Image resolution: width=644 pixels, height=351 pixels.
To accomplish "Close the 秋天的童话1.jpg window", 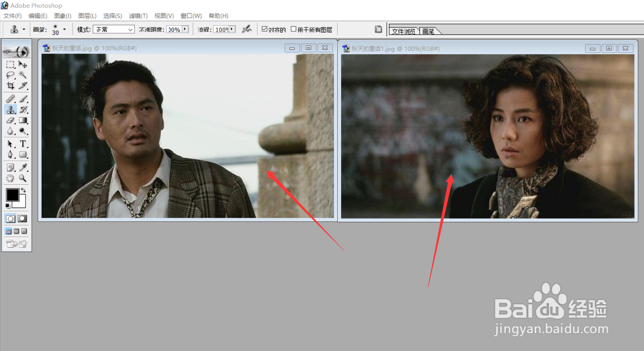I will pyautogui.click(x=625, y=48).
